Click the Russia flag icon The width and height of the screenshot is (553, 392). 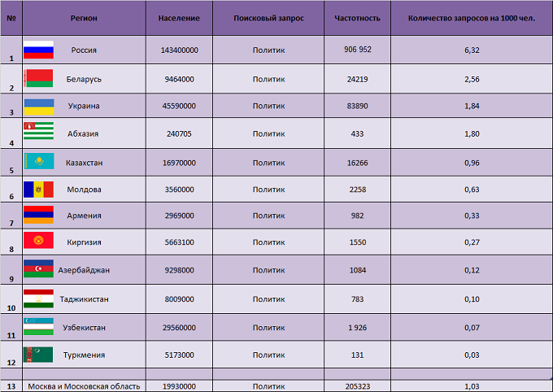38,50
